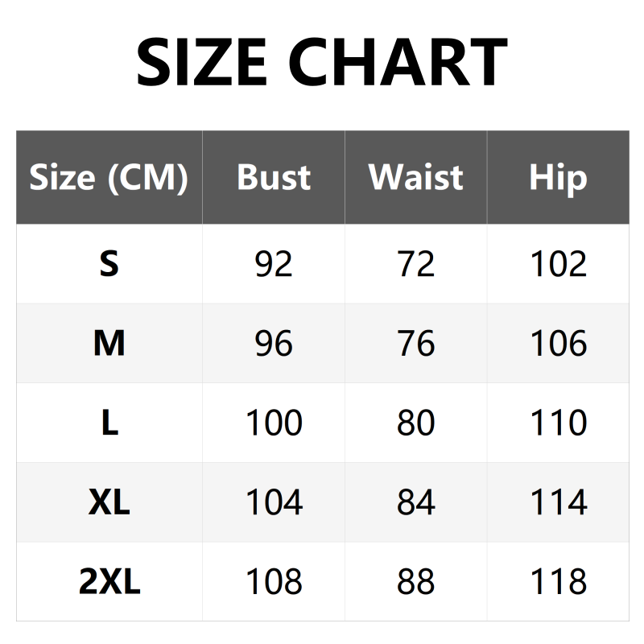Viewport: 644px width, 644px height.
Task: Click the Hip column header
Action: point(558,177)
